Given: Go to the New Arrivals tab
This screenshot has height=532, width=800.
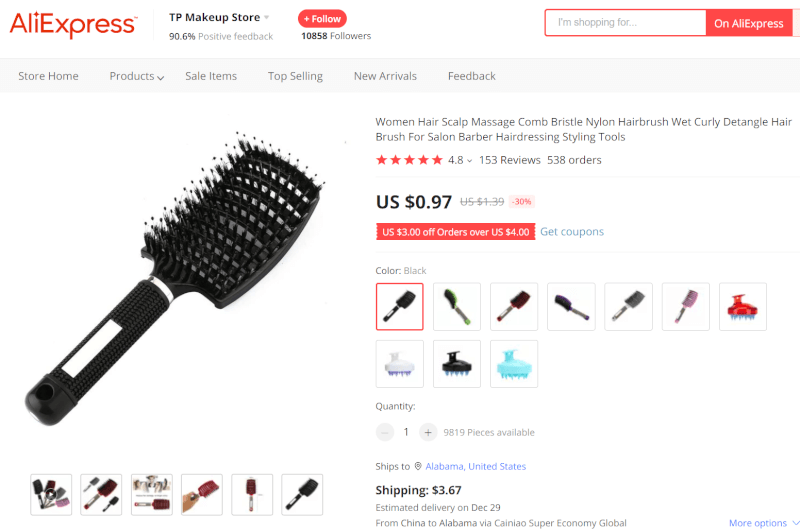Looking at the screenshot, I should click(x=385, y=76).
